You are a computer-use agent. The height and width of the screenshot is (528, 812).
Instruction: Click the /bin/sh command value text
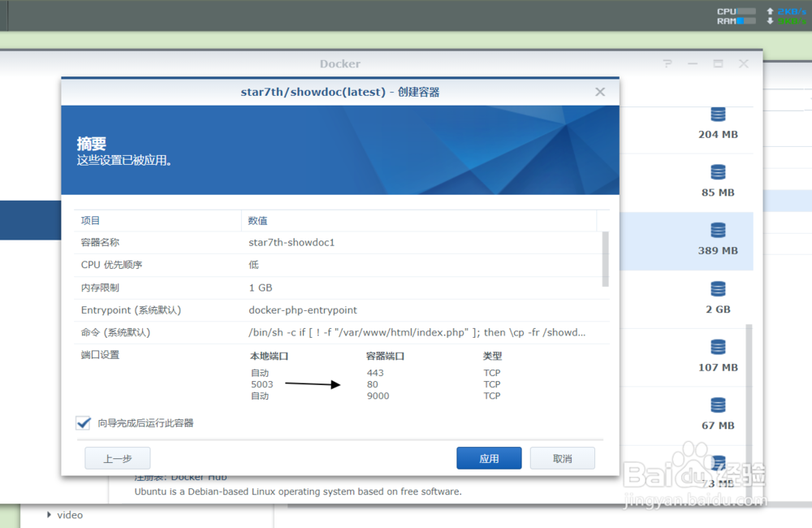[x=417, y=333]
